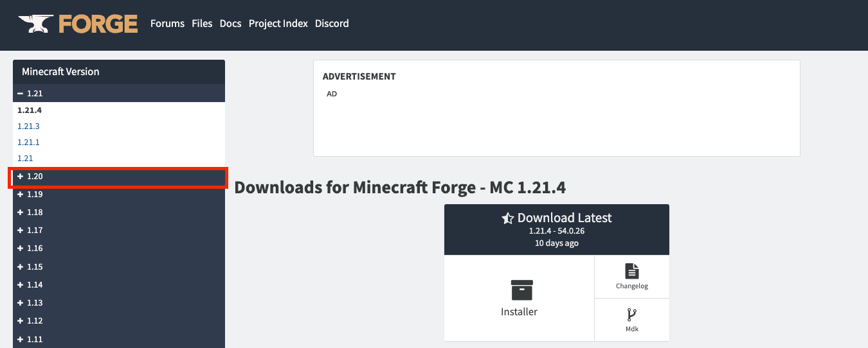This screenshot has width=868, height=348.
Task: Expand the 1.14 version group
Action: tap(119, 284)
